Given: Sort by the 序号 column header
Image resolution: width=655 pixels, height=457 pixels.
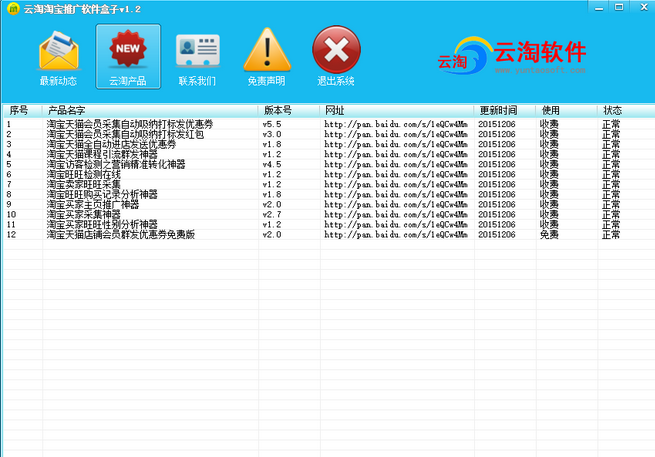Looking at the screenshot, I should point(22,110).
